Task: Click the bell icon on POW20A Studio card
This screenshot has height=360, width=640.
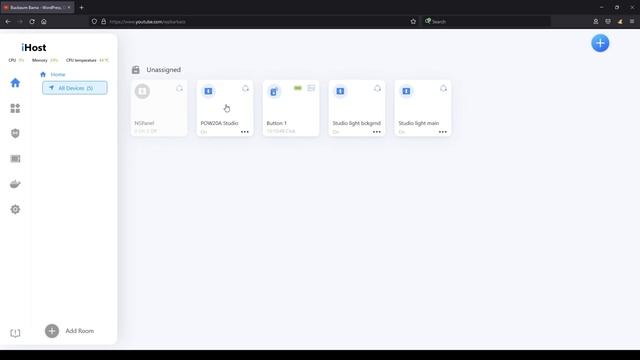Action: [x=245, y=88]
